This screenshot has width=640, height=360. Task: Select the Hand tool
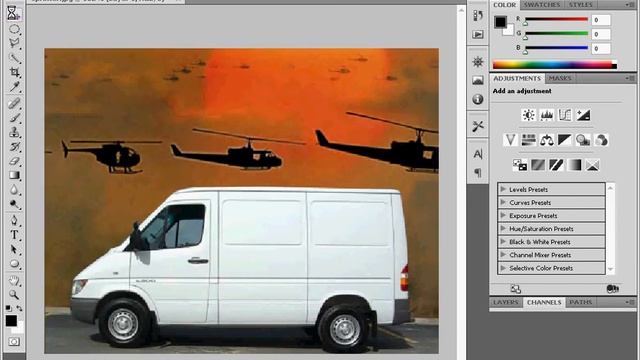pyautogui.click(x=14, y=280)
